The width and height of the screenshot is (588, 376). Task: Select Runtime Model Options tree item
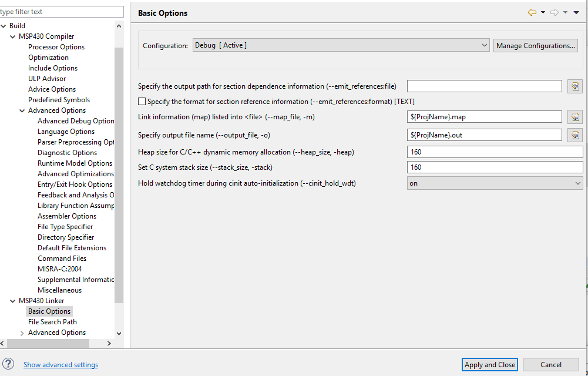click(75, 163)
